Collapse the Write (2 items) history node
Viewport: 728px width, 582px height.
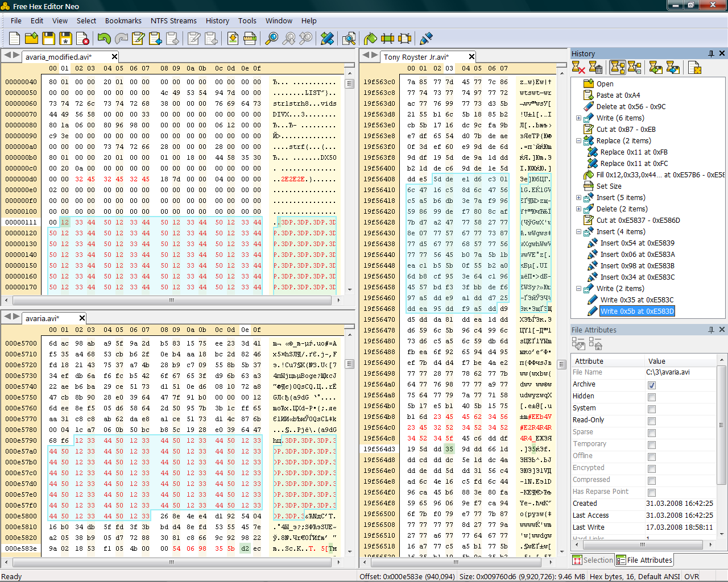(578, 289)
